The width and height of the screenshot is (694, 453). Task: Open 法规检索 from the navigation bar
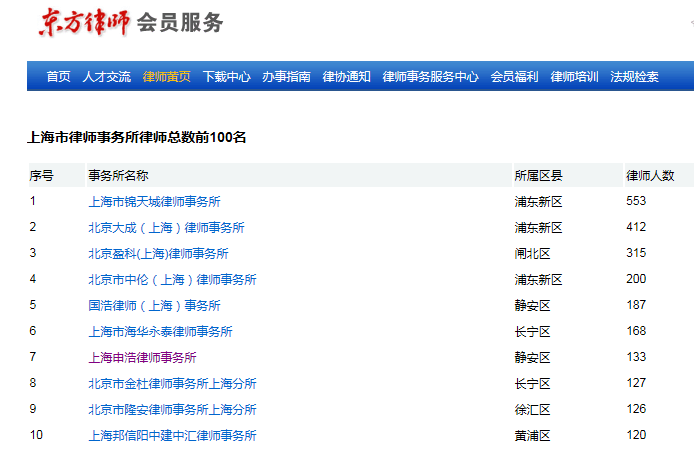tap(634, 77)
